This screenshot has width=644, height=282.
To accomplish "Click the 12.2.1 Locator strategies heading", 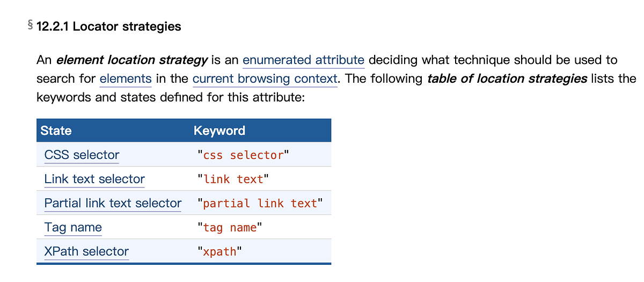I will click(x=109, y=26).
